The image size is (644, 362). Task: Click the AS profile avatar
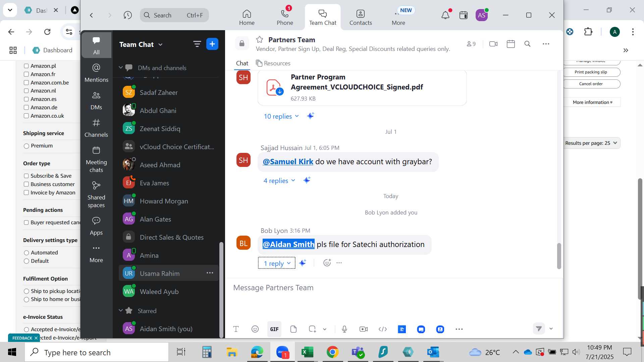tap(482, 15)
